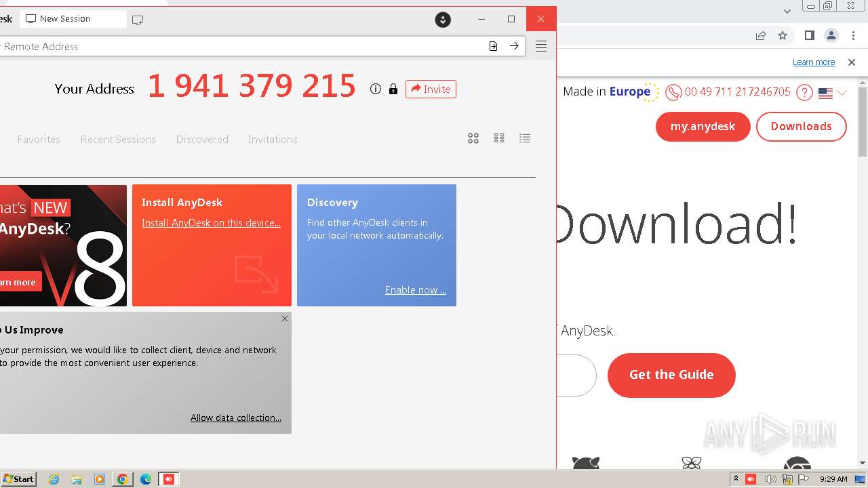Viewport: 868px width, 488px height.
Task: Click the AnyDesk tray icon
Action: [751, 479]
